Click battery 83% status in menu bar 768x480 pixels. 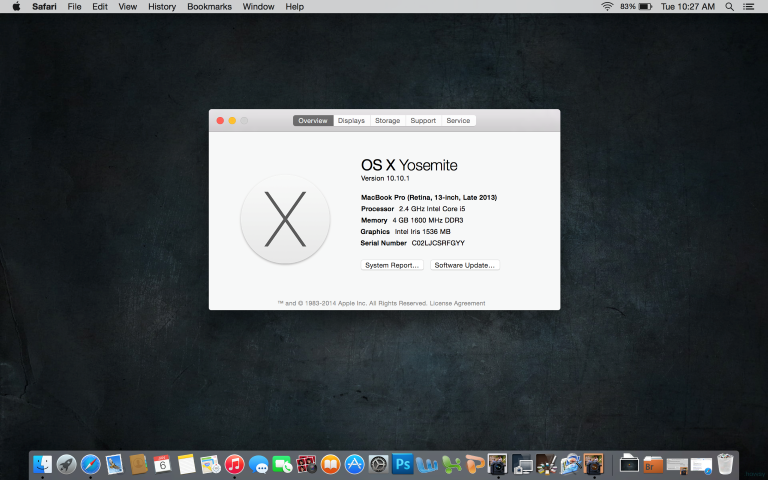636,6
